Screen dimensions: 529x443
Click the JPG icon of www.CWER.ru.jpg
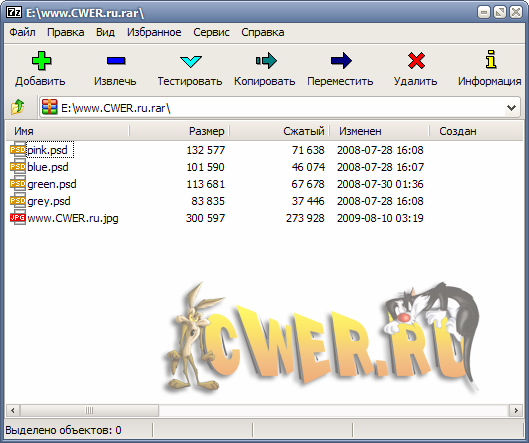(x=18, y=218)
